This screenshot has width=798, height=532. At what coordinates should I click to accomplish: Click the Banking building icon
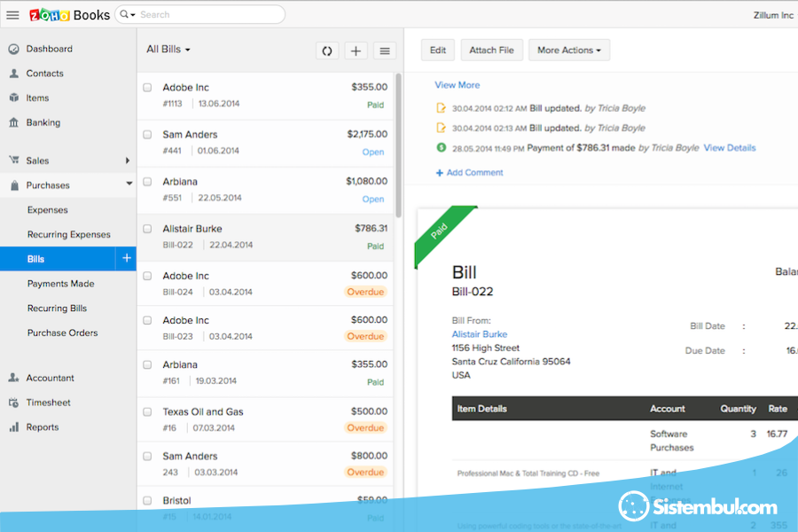coord(13,122)
